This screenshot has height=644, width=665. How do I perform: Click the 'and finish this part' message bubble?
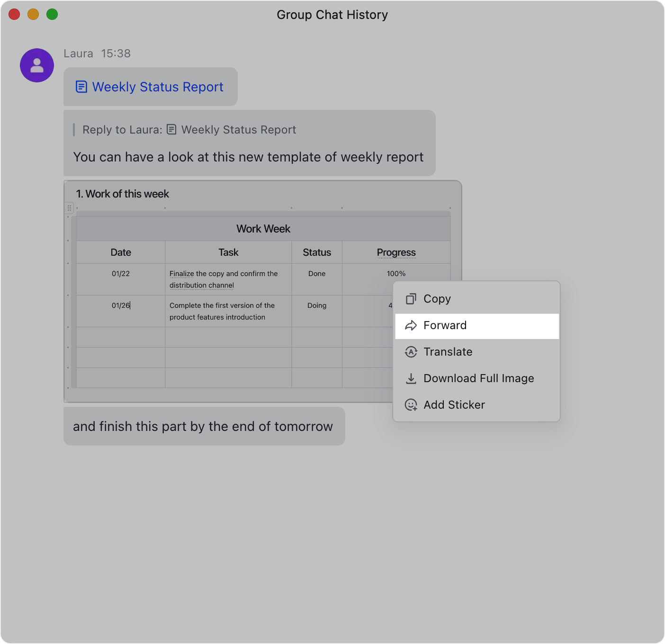(x=204, y=426)
